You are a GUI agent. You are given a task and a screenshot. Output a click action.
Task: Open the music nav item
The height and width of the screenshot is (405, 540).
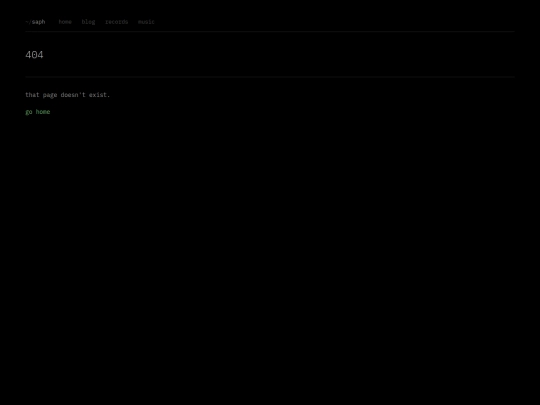tap(146, 22)
